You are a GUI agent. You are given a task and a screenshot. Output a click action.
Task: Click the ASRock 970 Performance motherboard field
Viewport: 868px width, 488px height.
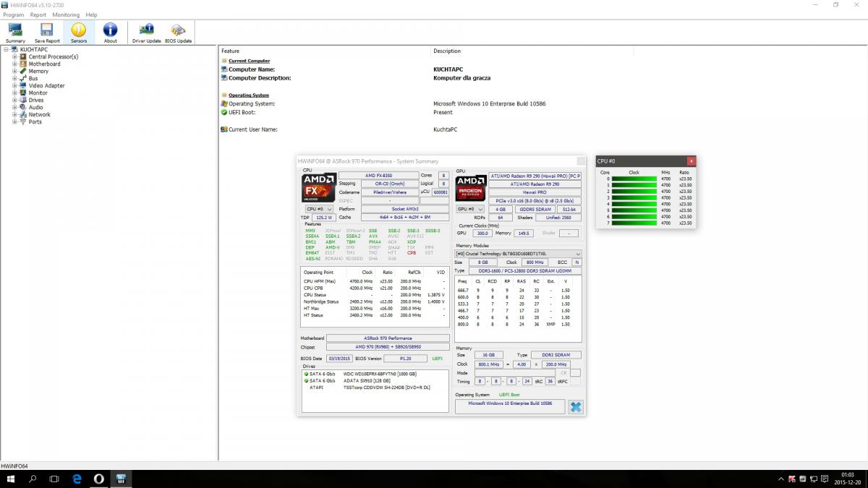(388, 338)
